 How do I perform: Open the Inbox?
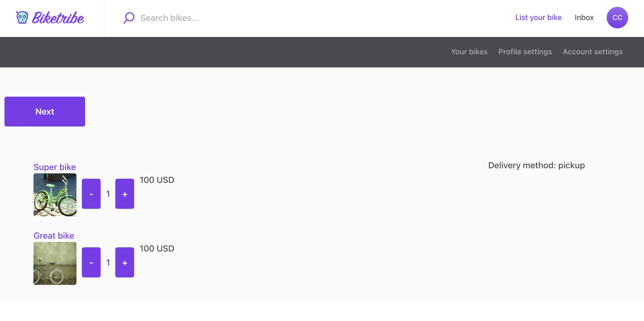point(584,18)
